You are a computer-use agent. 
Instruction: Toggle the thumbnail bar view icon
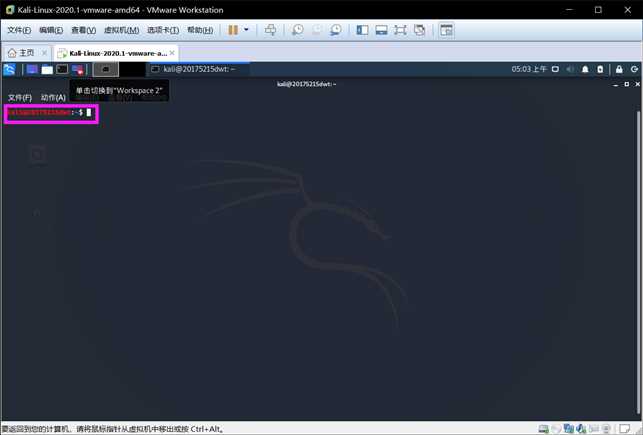coord(381,30)
